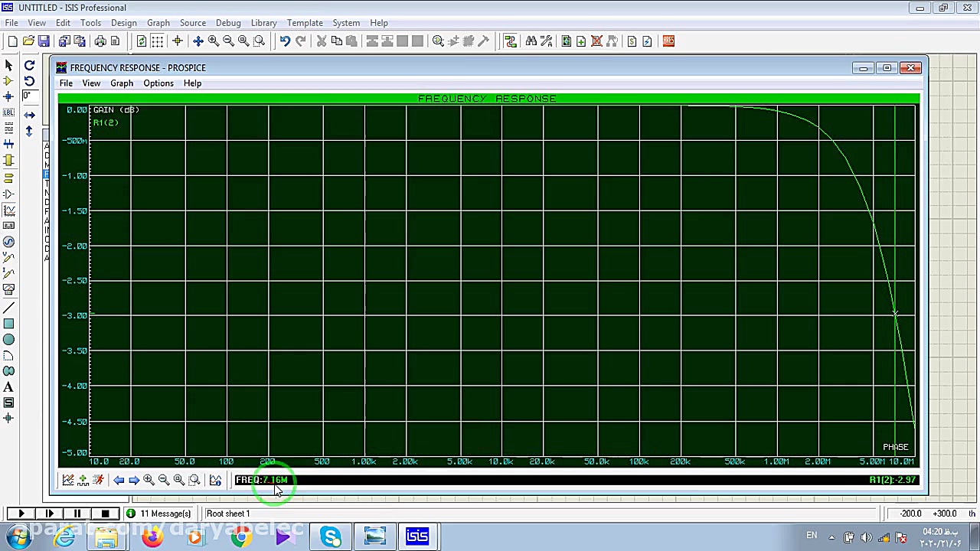Open the 11 Message(s) log
Image resolution: width=980 pixels, height=551 pixels.
click(x=158, y=514)
